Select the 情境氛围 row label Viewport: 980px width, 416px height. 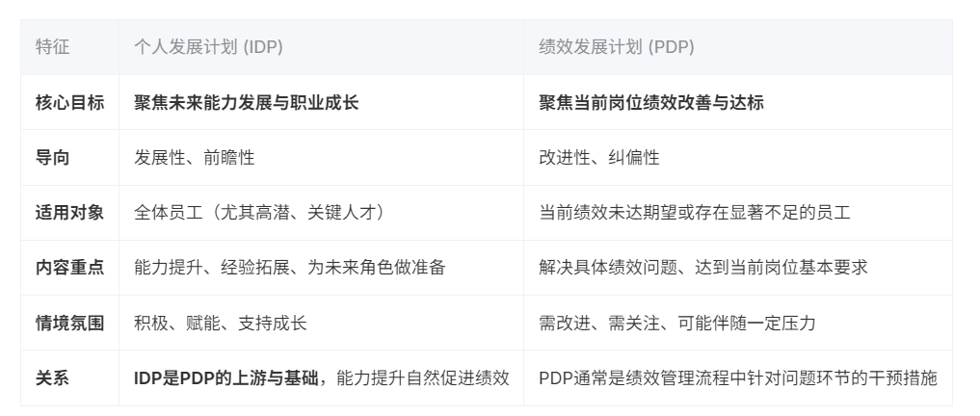(x=69, y=323)
